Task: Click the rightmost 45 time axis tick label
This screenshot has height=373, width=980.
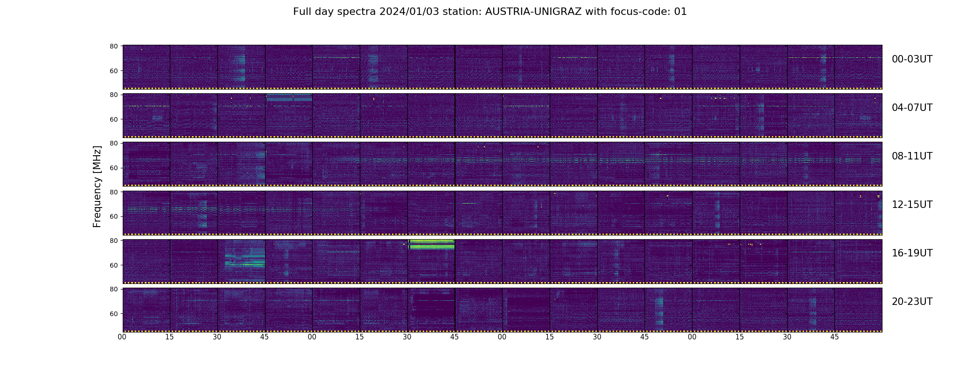Action: point(834,337)
